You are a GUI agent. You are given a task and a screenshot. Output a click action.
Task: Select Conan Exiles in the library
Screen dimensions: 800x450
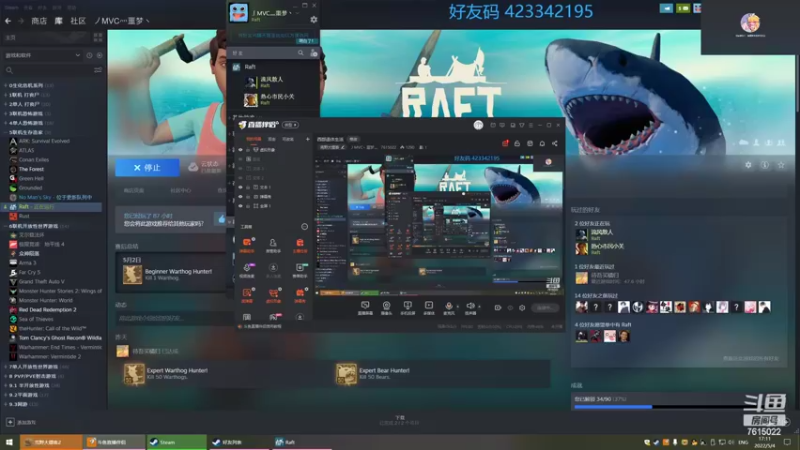point(34,160)
